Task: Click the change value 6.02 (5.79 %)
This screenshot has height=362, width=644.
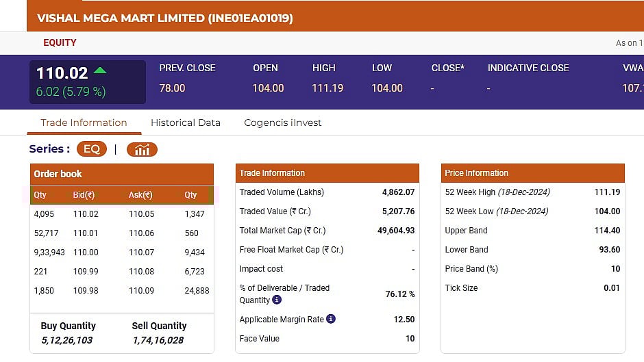Action: (71, 92)
